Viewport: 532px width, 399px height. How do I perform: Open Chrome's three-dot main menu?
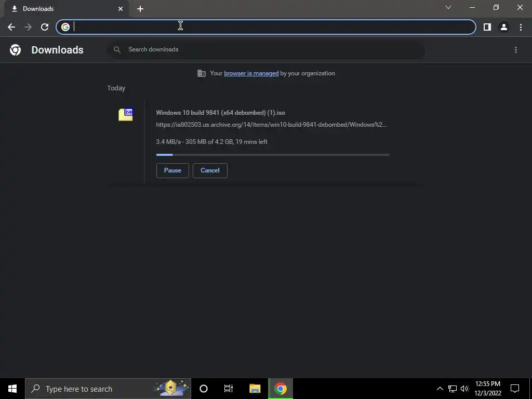521,27
